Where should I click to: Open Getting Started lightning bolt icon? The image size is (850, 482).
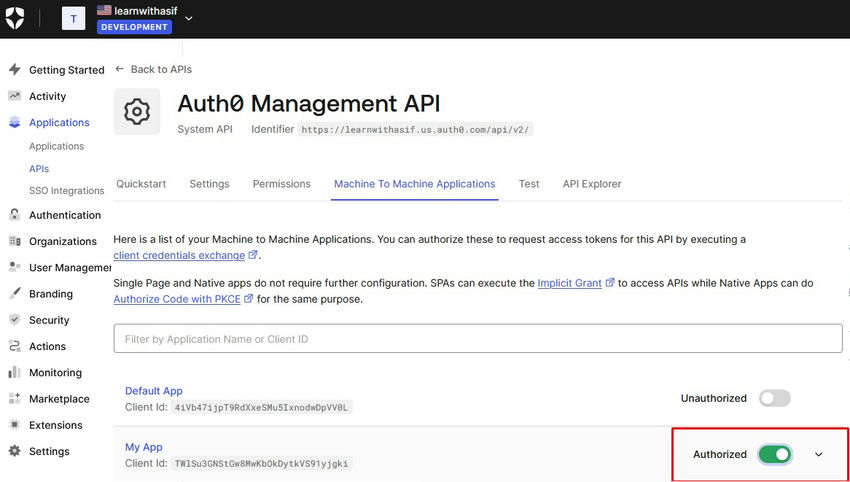[15, 69]
